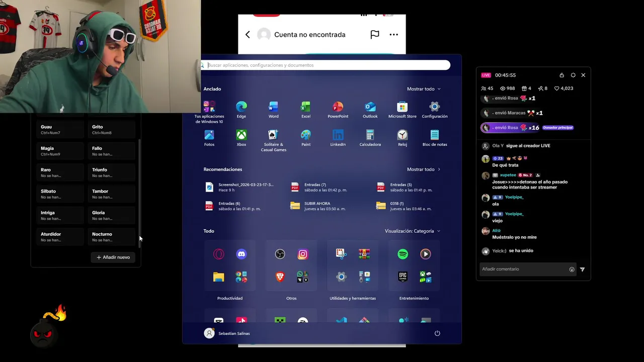Viewport: 644px width, 362px height.
Task: Play the Triunfo sound
Action: tap(112, 172)
